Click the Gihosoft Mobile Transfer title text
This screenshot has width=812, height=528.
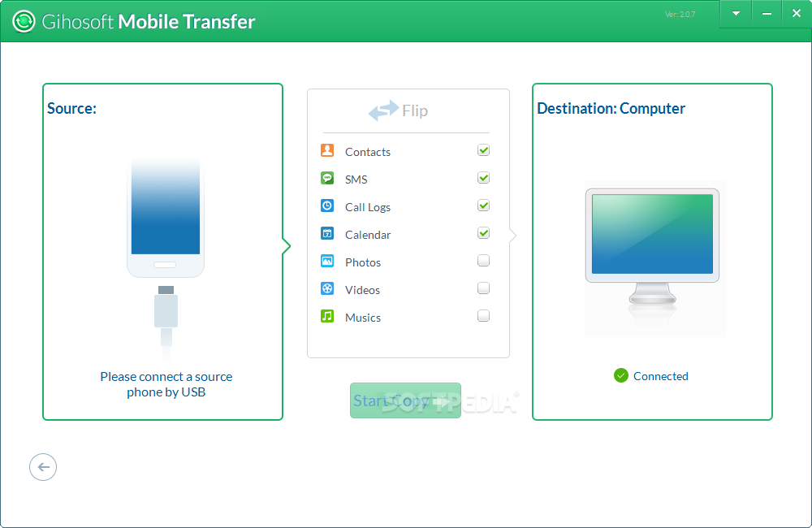[149, 22]
